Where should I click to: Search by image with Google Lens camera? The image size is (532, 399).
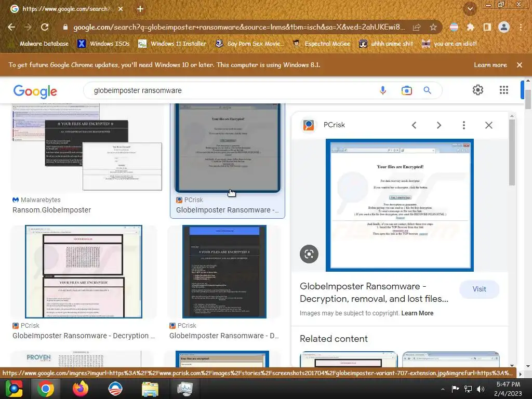[x=406, y=90]
